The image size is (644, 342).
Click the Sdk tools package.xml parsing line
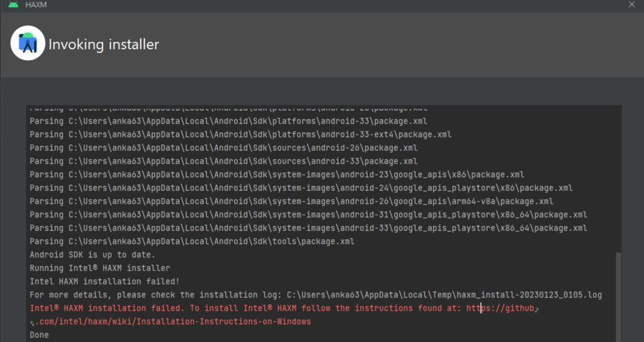192,241
